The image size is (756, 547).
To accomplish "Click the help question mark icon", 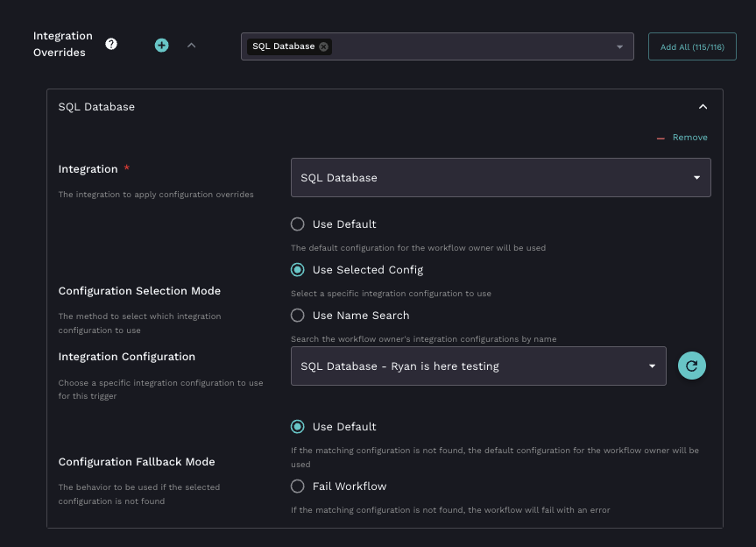I will click(111, 44).
